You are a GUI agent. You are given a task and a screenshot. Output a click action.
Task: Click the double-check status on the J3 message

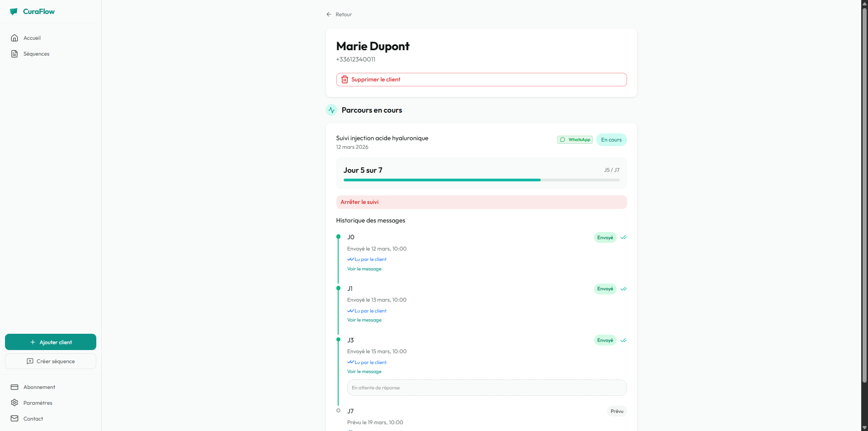(x=623, y=340)
